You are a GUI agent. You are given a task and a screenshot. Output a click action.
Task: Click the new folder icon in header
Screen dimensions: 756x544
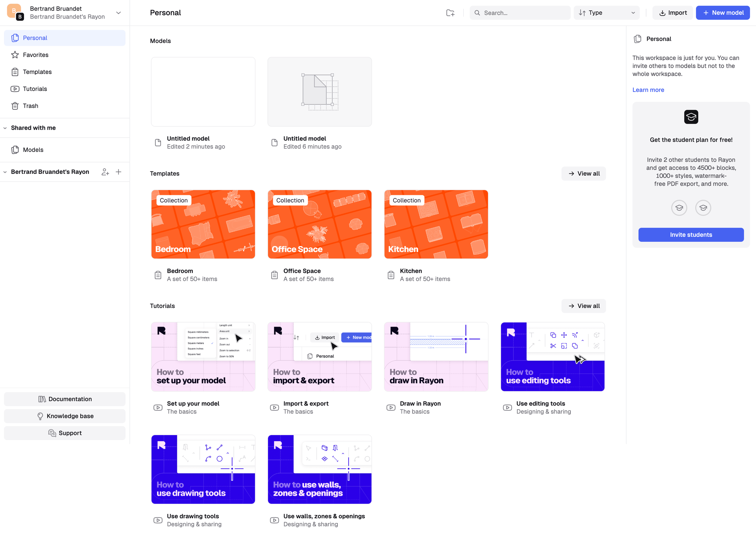point(450,13)
